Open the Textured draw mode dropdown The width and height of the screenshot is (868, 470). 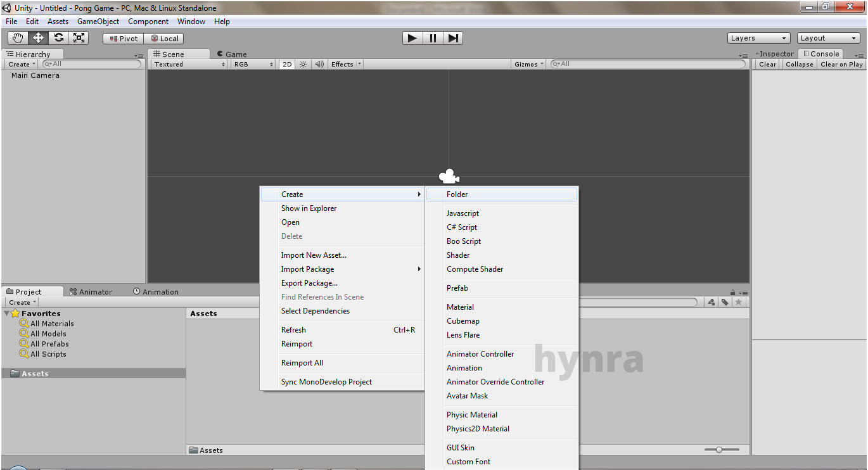click(189, 64)
